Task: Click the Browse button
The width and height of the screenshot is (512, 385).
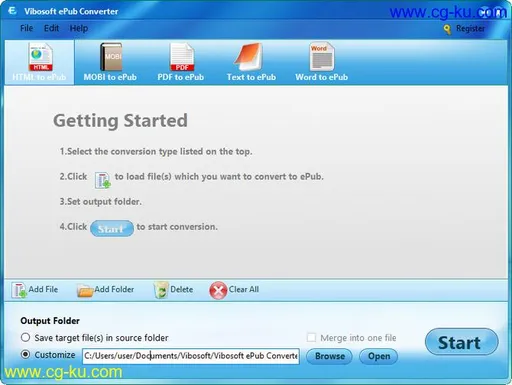Action: point(329,356)
